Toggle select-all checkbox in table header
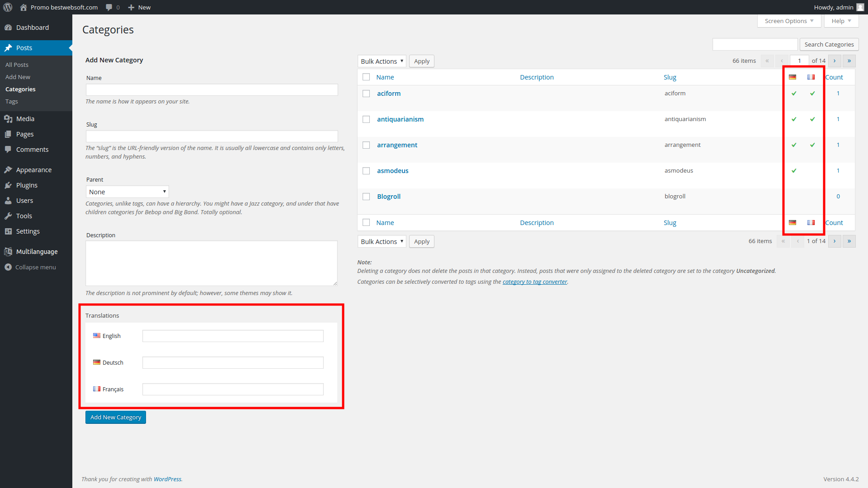This screenshot has height=488, width=868. (x=366, y=77)
